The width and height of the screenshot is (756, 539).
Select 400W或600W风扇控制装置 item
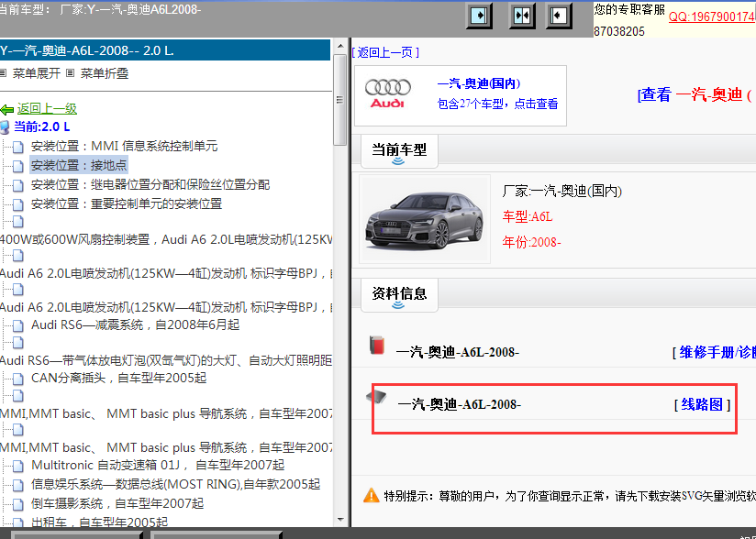pyautogui.click(x=166, y=239)
